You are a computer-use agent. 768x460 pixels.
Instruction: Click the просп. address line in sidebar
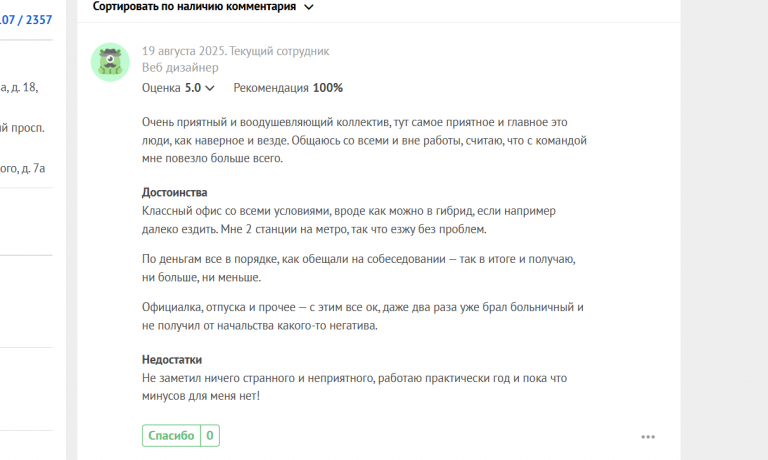pyautogui.click(x=22, y=128)
